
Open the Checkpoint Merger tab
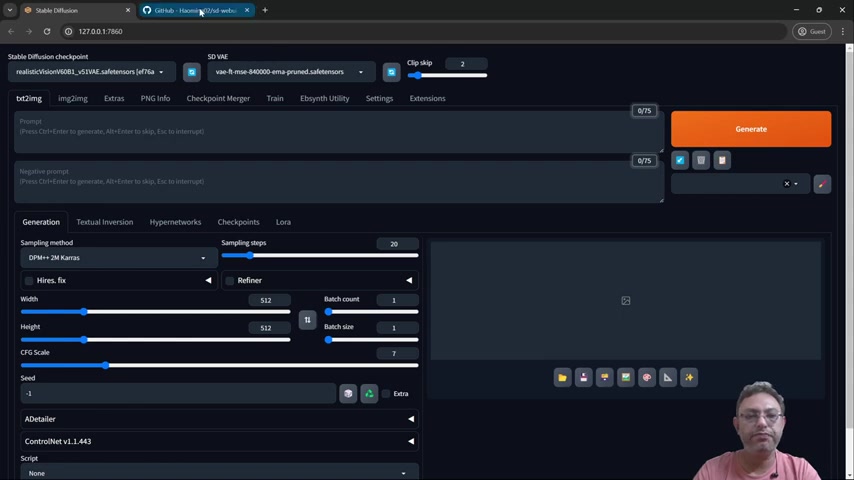click(x=218, y=99)
